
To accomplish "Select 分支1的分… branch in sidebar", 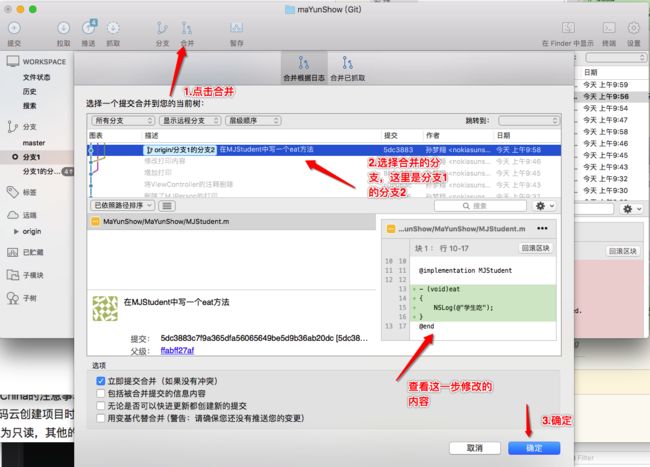I will tap(41, 171).
